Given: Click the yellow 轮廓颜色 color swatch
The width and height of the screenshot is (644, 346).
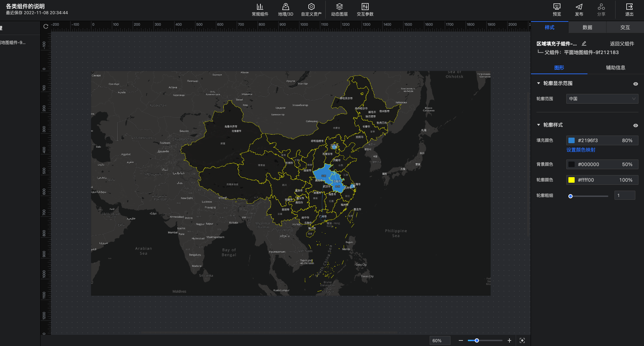Looking at the screenshot, I should (x=572, y=180).
